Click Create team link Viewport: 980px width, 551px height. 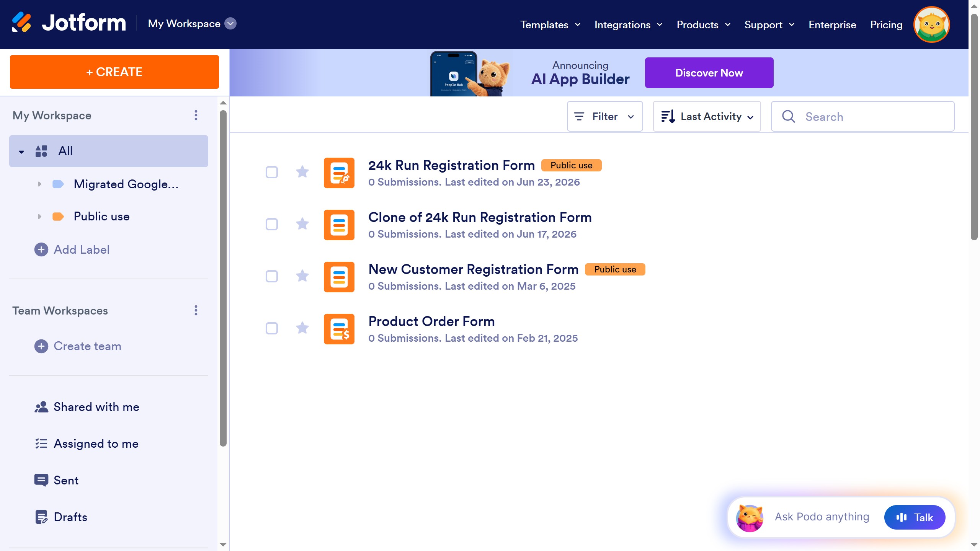pos(87,346)
